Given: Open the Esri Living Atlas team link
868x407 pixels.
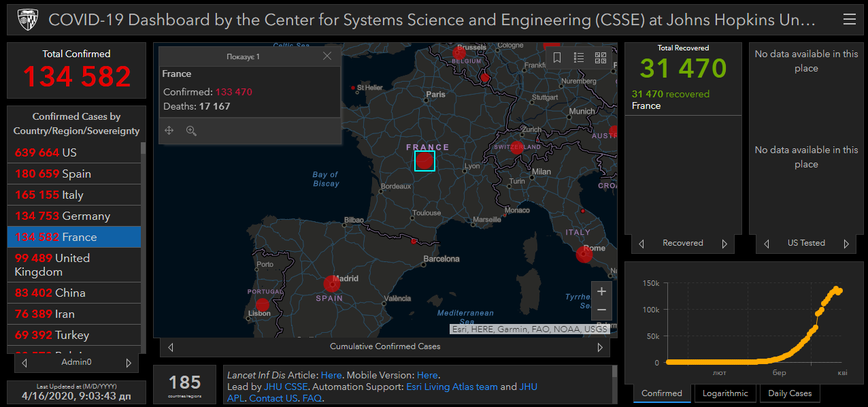Looking at the screenshot, I should (452, 387).
